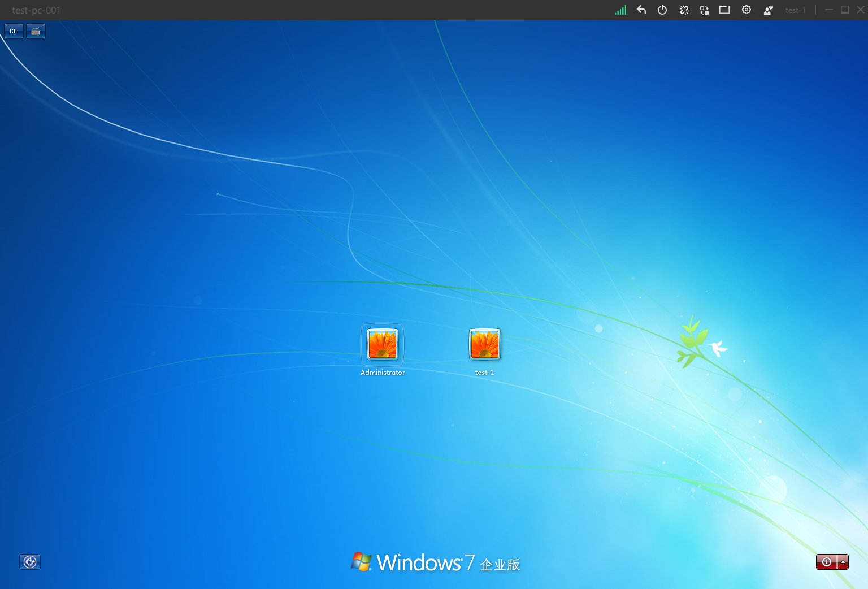
Task: Click the red shut down button
Action: pos(826,562)
